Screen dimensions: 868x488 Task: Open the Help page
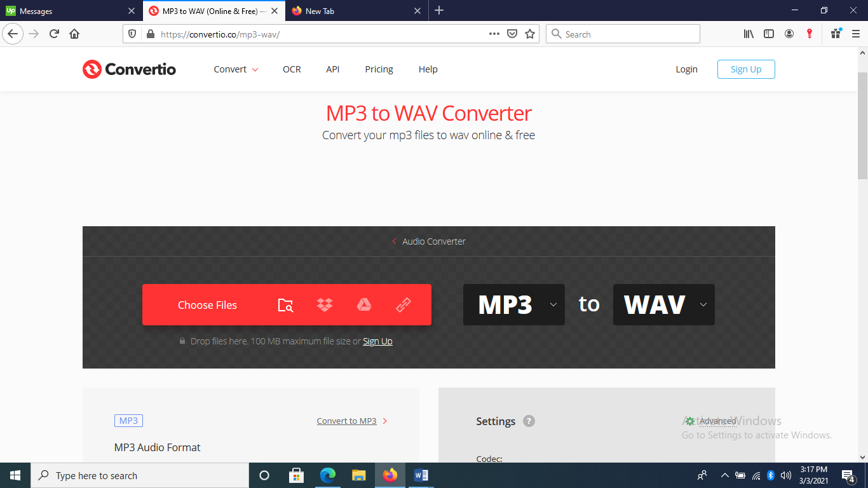pyautogui.click(x=428, y=69)
